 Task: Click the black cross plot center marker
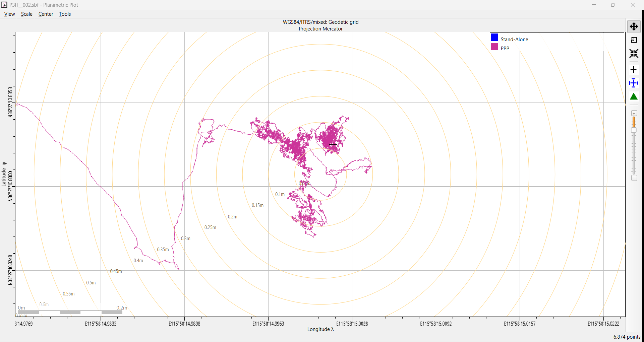pyautogui.click(x=333, y=144)
